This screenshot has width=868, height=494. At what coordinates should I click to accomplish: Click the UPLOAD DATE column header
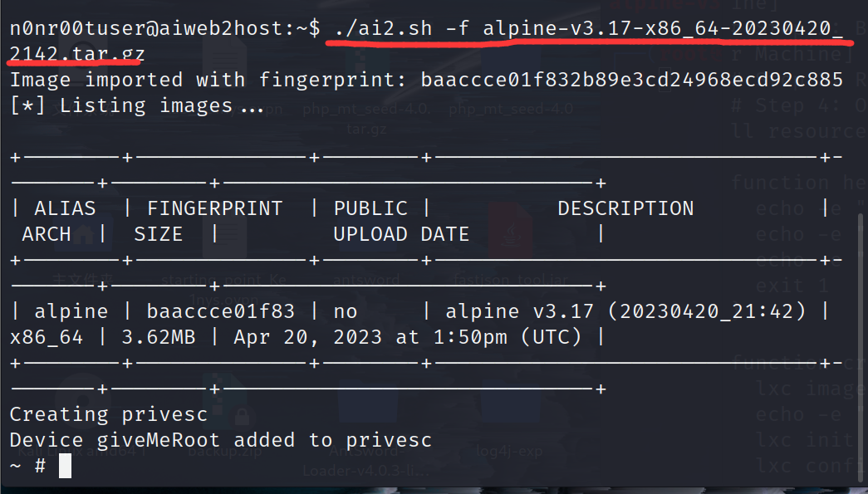pos(401,234)
